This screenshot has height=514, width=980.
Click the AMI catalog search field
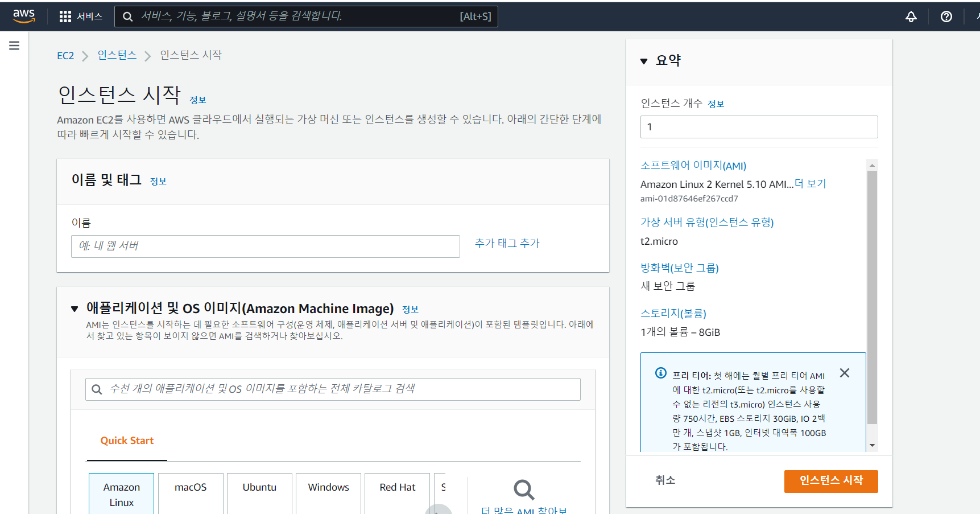(x=333, y=389)
